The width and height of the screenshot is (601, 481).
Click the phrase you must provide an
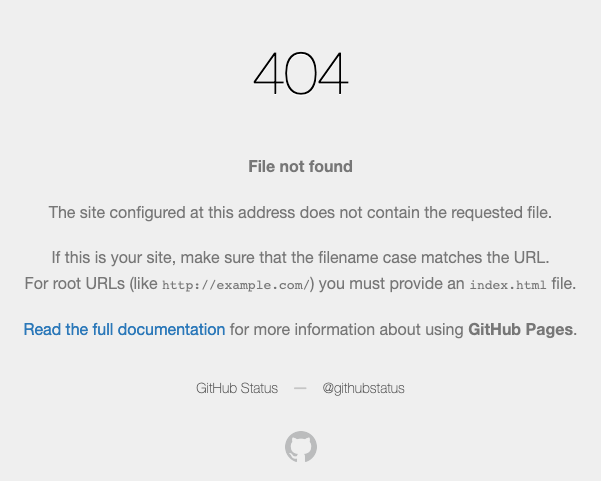(391, 284)
